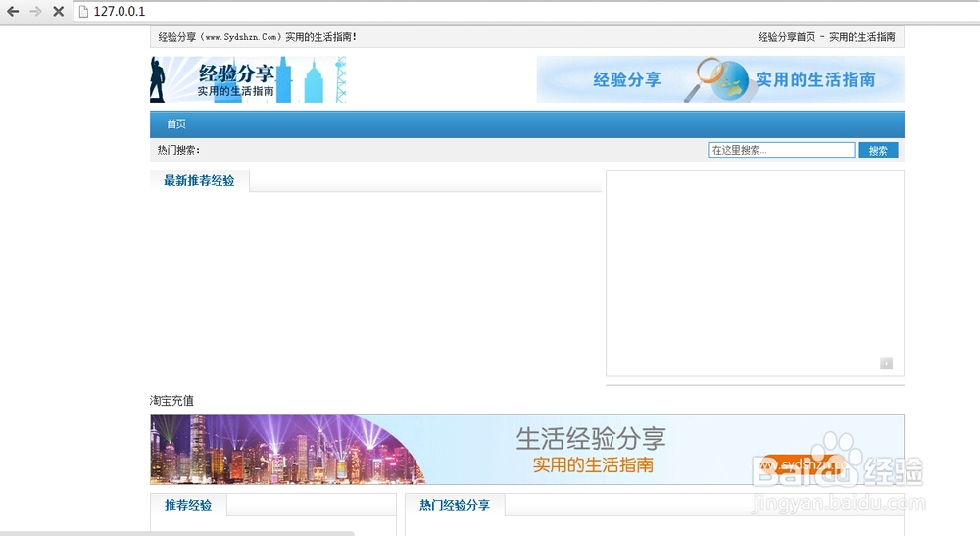The width and height of the screenshot is (980, 536).
Task: Click the horizontal scrollbar at the bottom
Action: click(x=176, y=533)
